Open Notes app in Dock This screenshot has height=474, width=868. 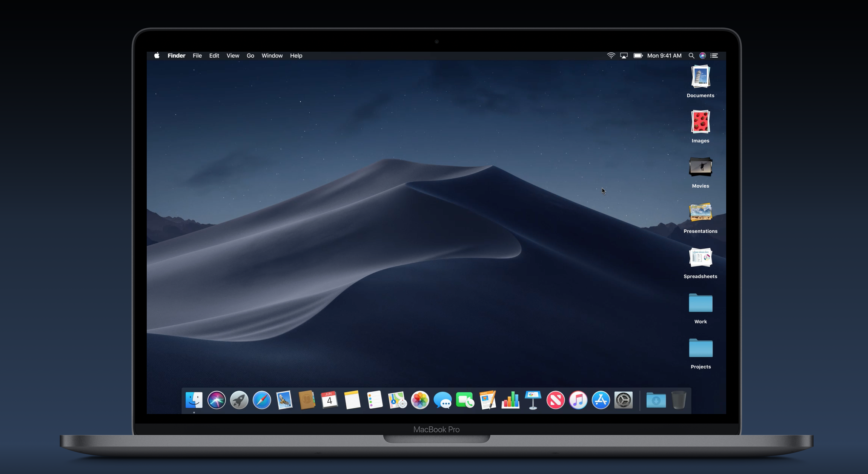coord(352,400)
